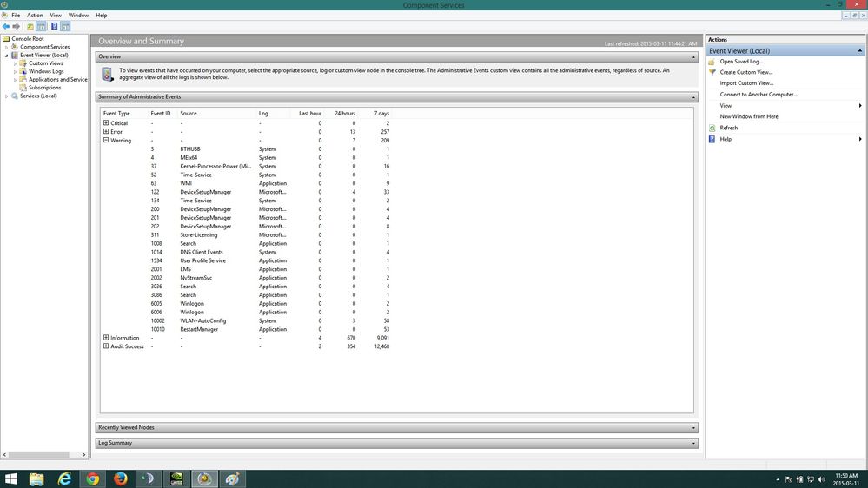
Task: Open the NVIDIA app in the taskbar
Action: click(x=176, y=478)
